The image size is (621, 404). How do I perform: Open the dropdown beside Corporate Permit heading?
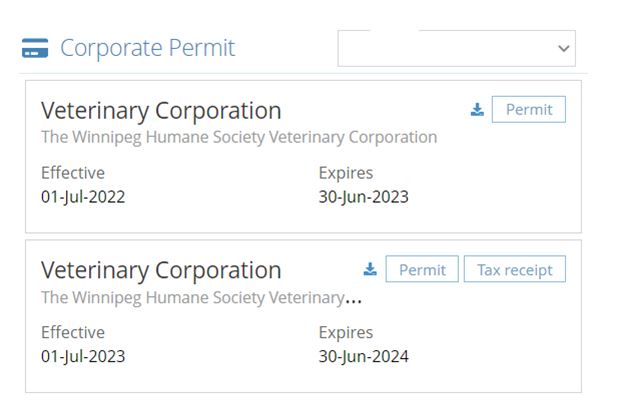click(456, 48)
